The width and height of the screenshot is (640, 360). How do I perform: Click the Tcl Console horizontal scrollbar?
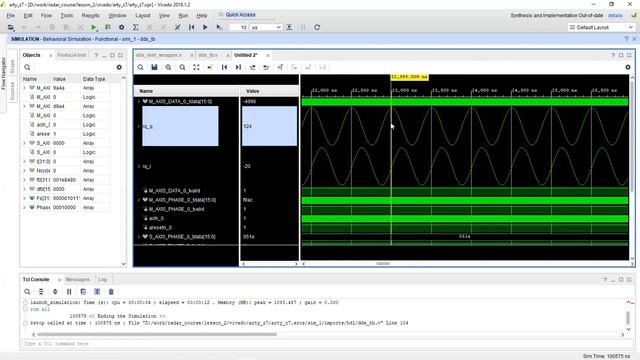pyautogui.click(x=157, y=334)
